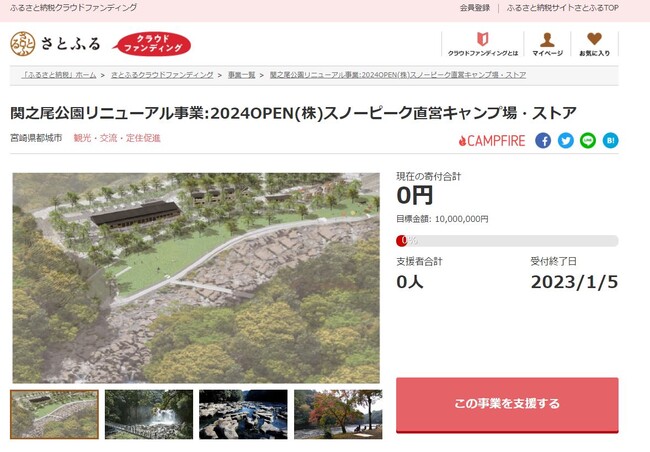This screenshot has width=650, height=452.
Task: Select the autumn foliage thumbnail
Action: pos(338,414)
